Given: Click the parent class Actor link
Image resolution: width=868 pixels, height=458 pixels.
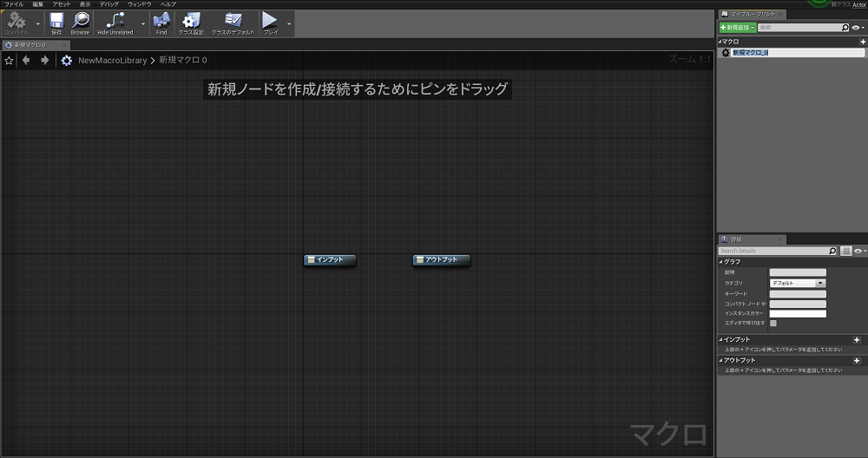Looking at the screenshot, I should pyautogui.click(x=859, y=4).
